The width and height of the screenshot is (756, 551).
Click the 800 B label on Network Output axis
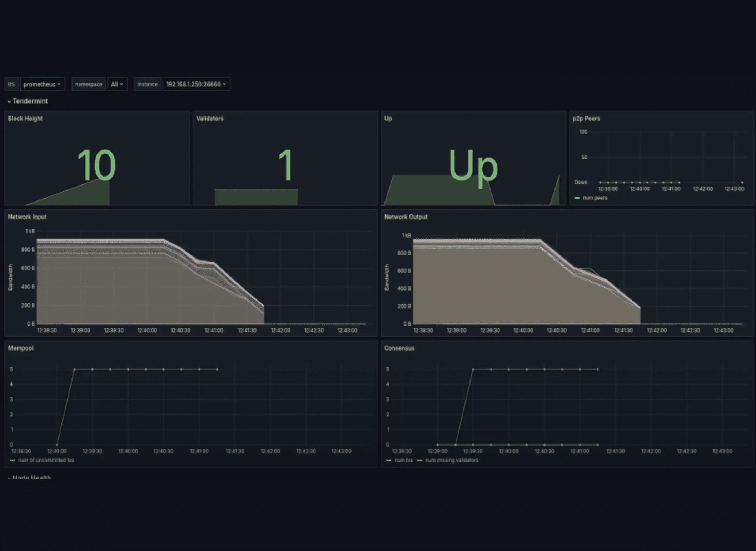pos(404,253)
